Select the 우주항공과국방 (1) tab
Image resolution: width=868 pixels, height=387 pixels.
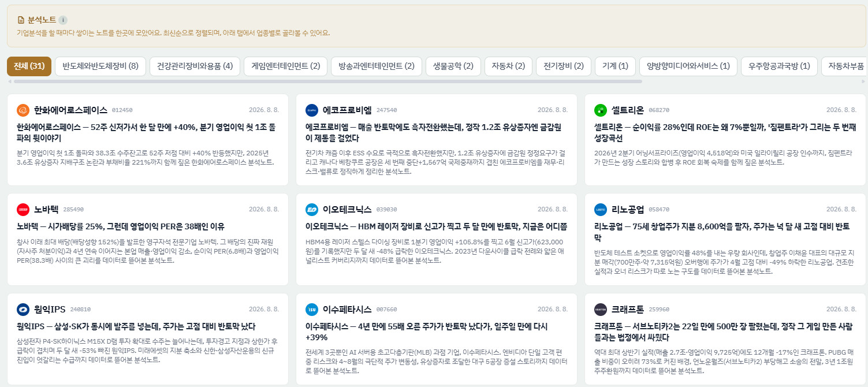(x=779, y=66)
